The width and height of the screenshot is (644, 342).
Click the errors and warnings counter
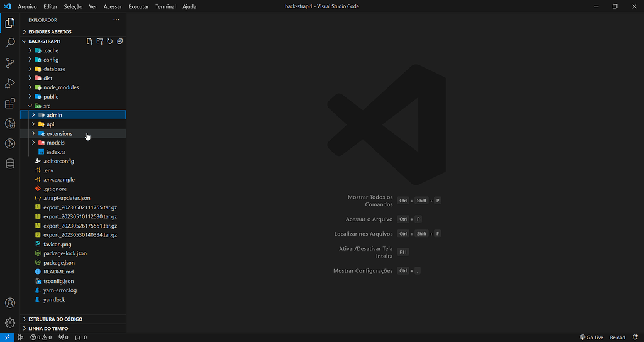[42, 338]
